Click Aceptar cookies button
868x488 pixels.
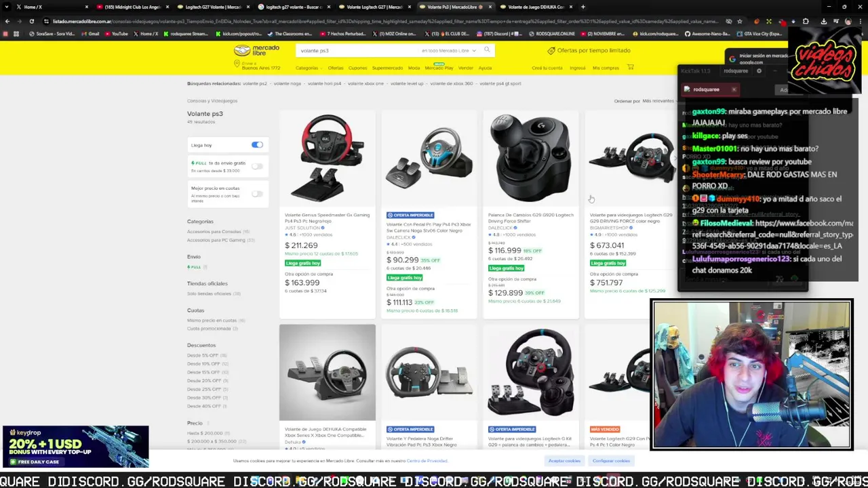click(x=564, y=461)
